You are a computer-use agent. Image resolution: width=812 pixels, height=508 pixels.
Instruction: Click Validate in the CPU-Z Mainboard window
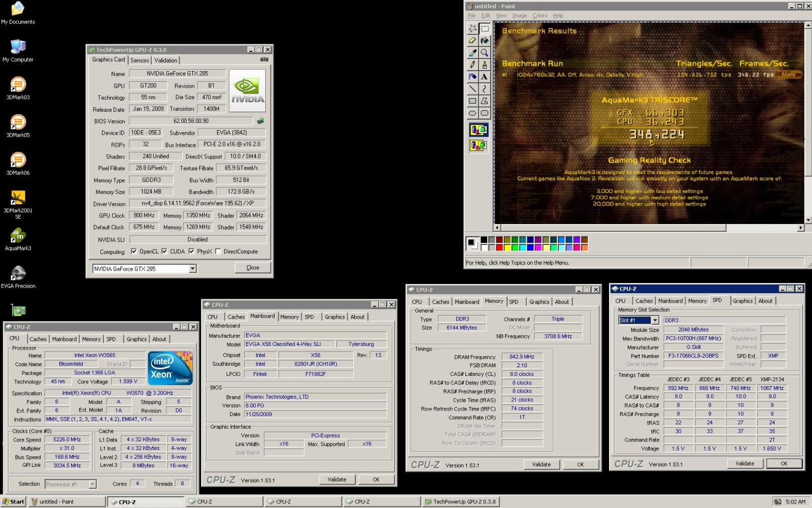click(337, 480)
